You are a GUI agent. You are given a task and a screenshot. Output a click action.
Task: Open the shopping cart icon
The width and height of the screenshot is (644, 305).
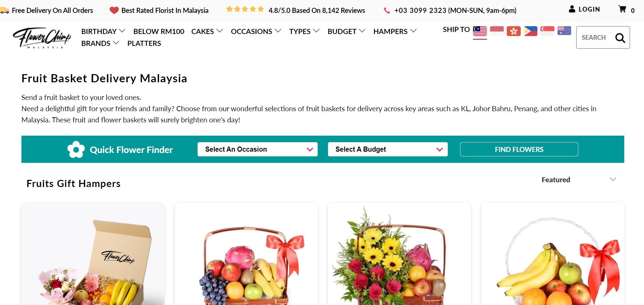pyautogui.click(x=622, y=9)
